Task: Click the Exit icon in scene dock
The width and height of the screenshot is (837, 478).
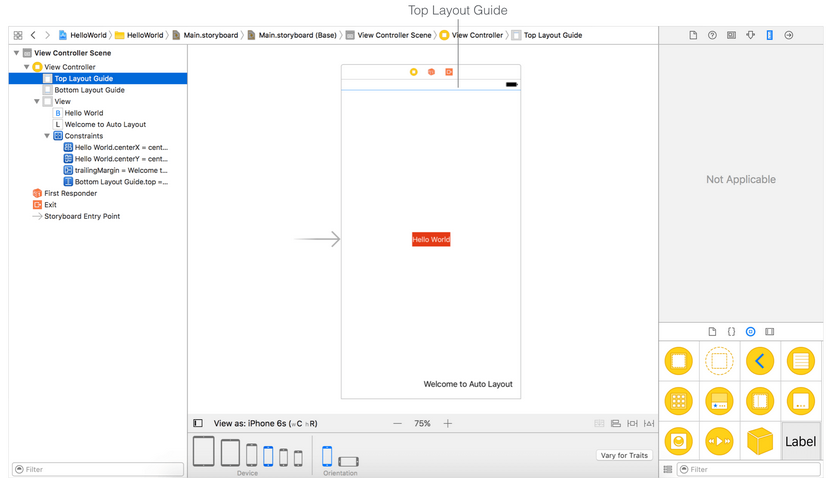Action: click(449, 72)
